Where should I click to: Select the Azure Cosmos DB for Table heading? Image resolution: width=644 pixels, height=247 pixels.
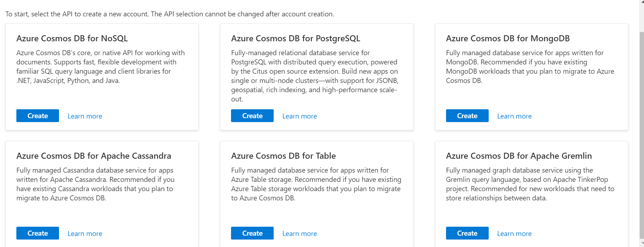[284, 156]
